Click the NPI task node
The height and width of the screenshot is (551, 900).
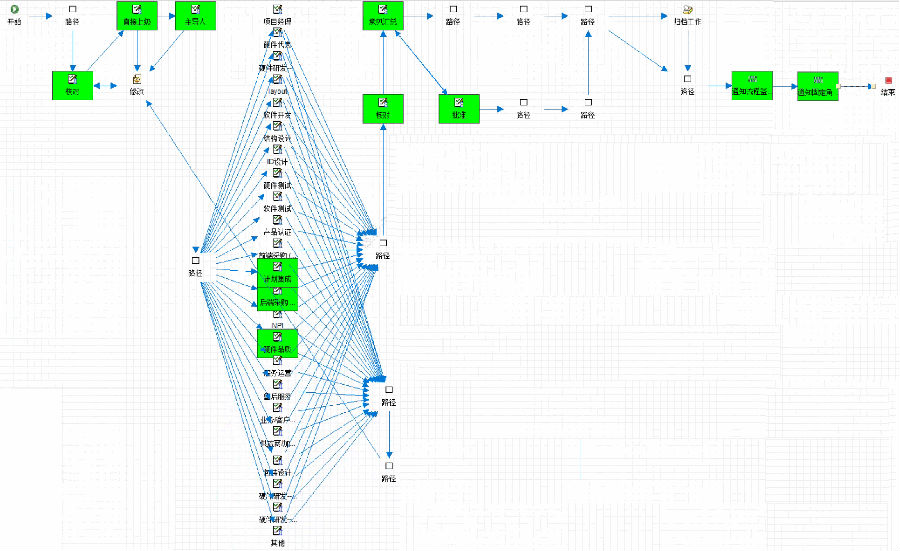pos(277,314)
